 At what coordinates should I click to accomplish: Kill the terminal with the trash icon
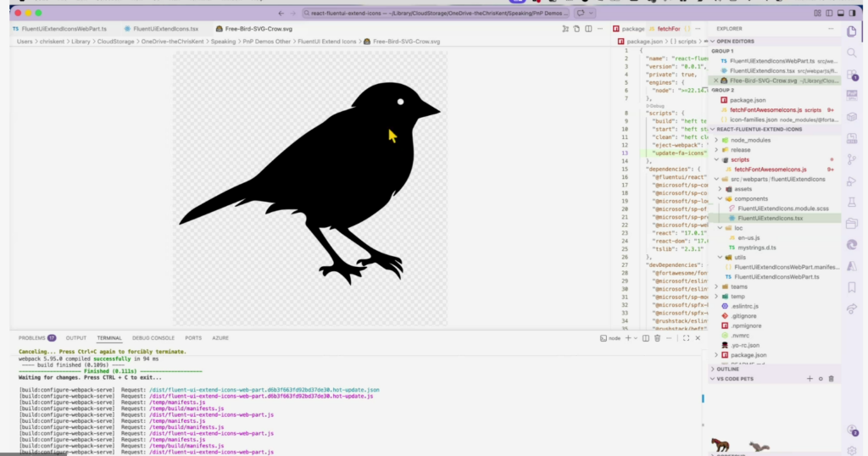click(657, 338)
